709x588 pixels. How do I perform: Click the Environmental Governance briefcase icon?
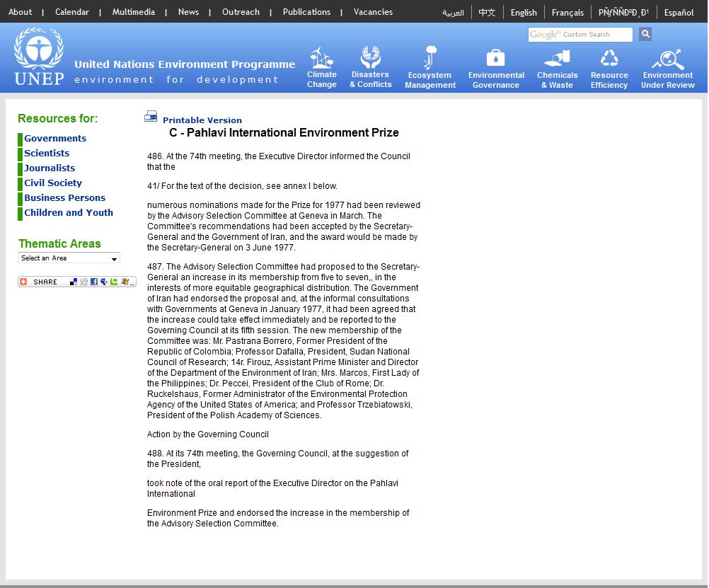(x=496, y=57)
